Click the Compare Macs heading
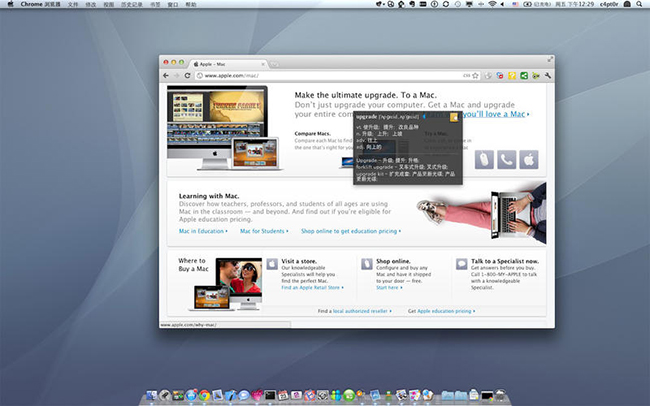 click(312, 134)
